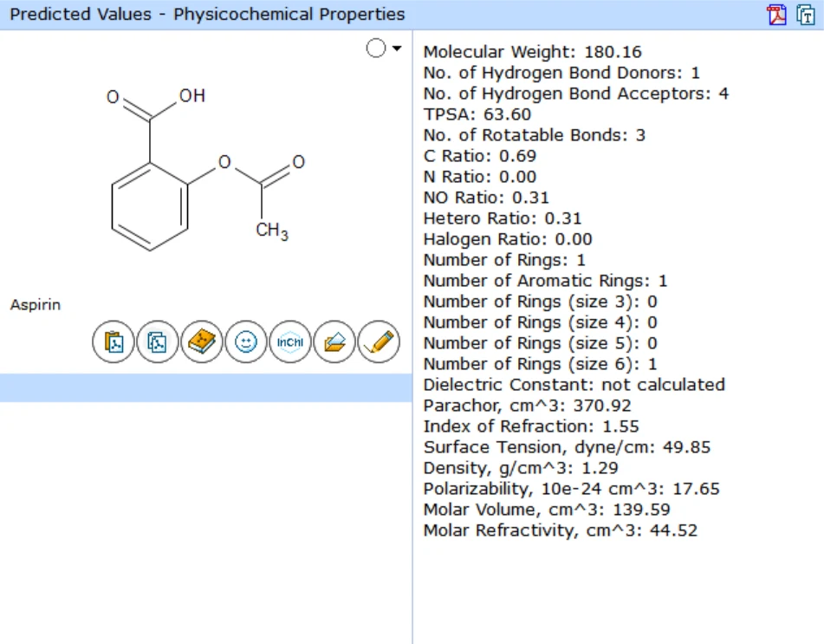Click the Aspirin compound name label
Image resolution: width=824 pixels, height=644 pixels.
click(36, 305)
